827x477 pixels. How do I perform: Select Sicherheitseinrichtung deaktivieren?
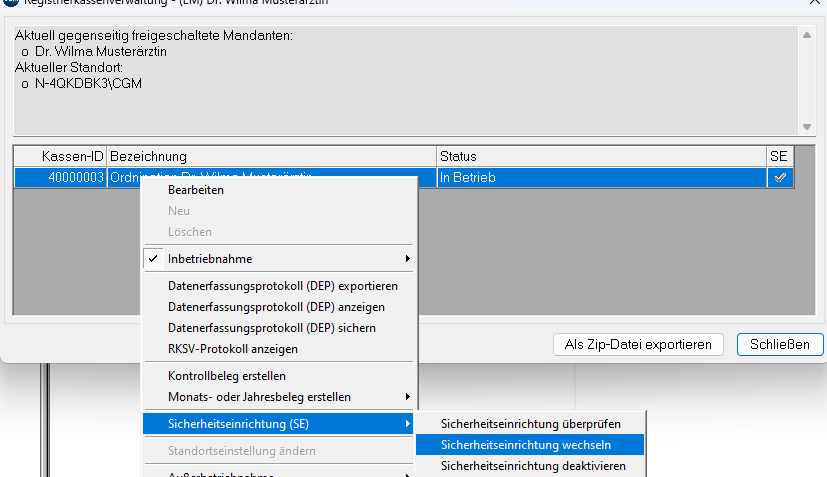point(533,466)
